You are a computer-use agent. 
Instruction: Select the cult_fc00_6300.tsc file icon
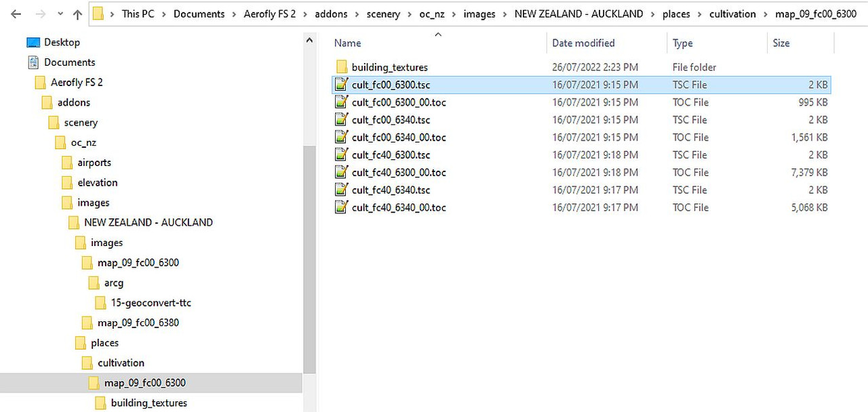click(x=341, y=85)
